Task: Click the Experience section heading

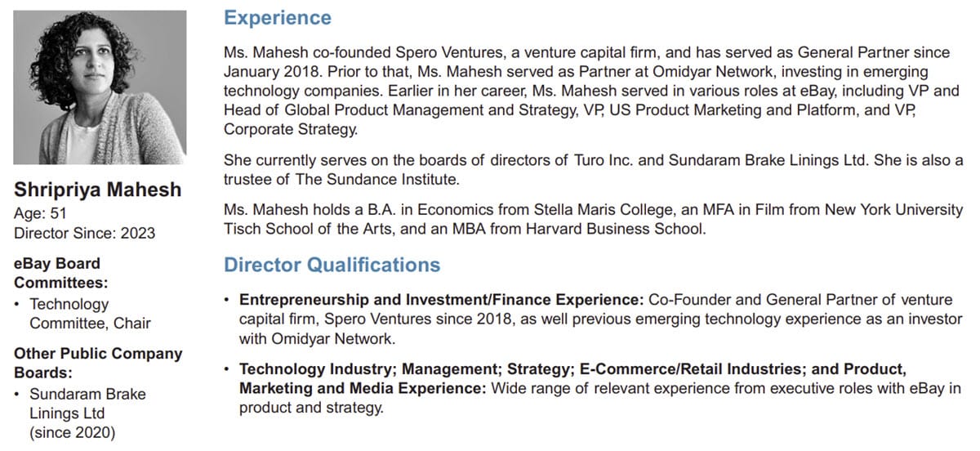Action: click(278, 18)
